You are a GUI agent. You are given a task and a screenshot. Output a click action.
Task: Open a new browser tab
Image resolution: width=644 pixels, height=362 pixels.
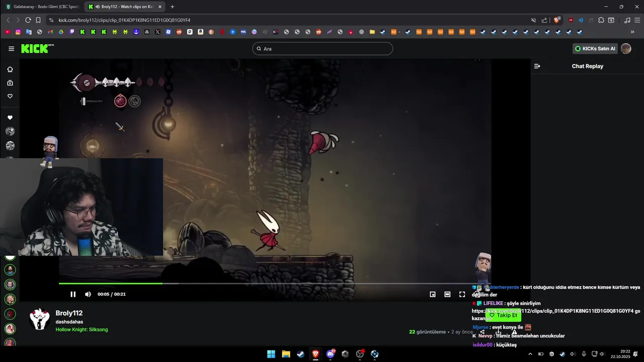click(172, 7)
